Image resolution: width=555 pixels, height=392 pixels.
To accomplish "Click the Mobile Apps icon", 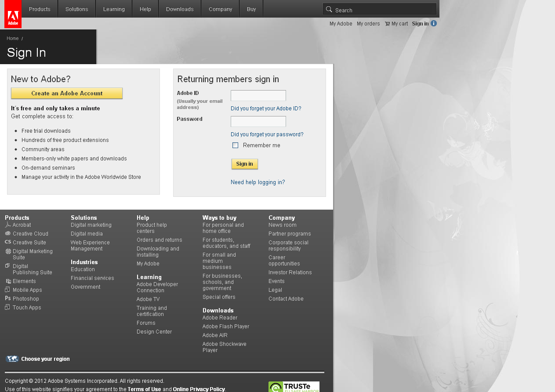I will 7,290.
